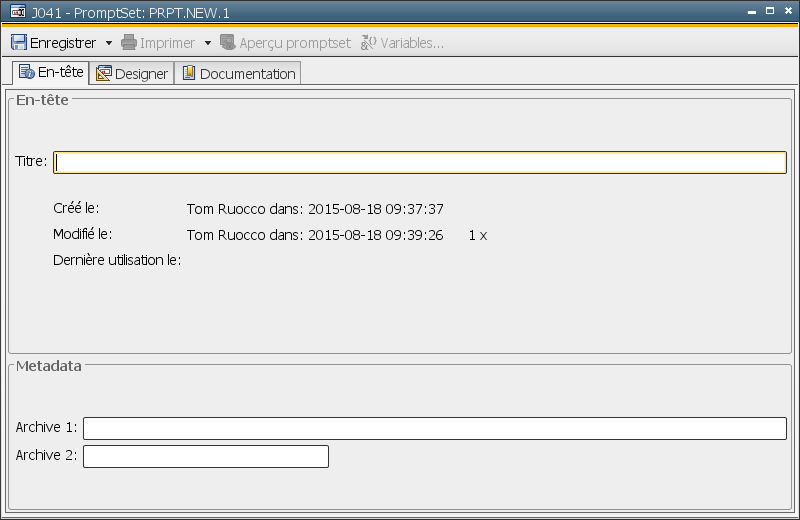This screenshot has height=520, width=800.
Task: Click the 'Modifié le:' label
Action: point(83,234)
